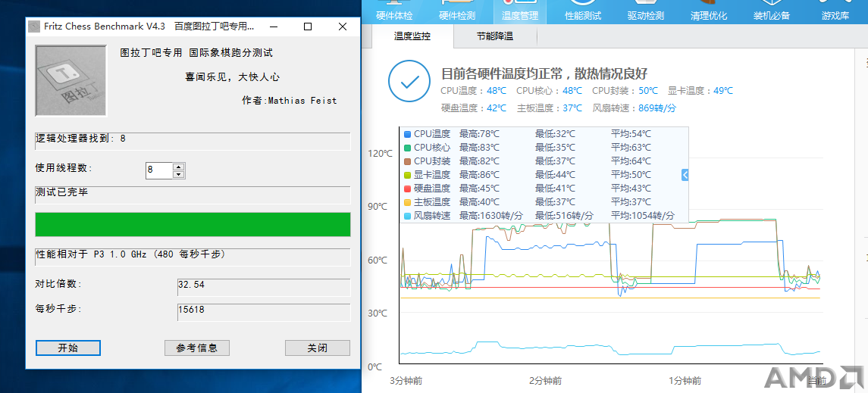Click the 最低:32℃ value in the legend
The width and height of the screenshot is (868, 393).
[555, 134]
